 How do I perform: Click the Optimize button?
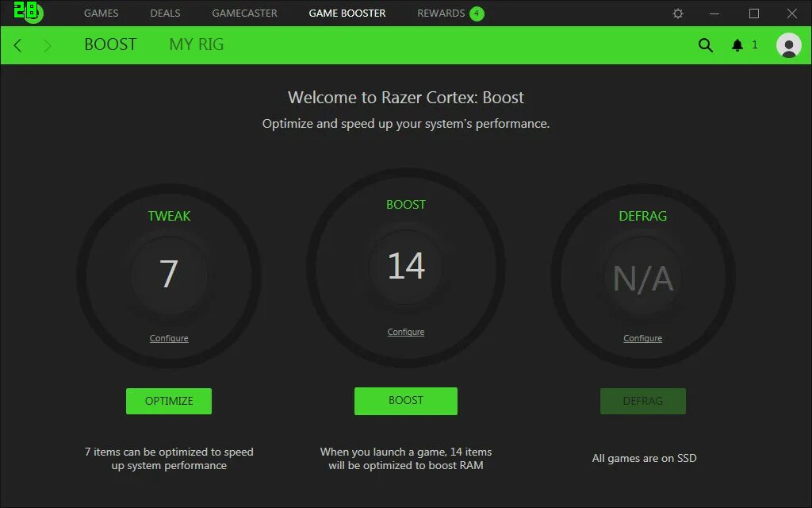click(169, 401)
